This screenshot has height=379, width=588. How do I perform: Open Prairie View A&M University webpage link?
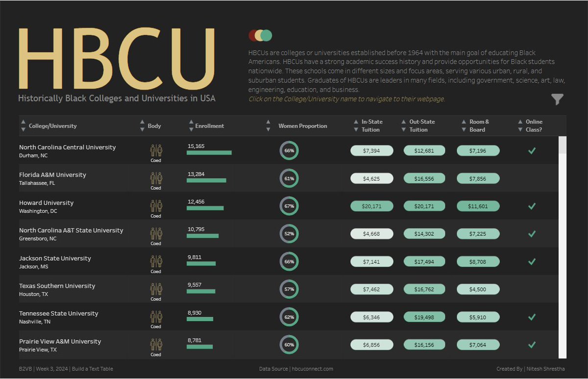pyautogui.click(x=60, y=341)
